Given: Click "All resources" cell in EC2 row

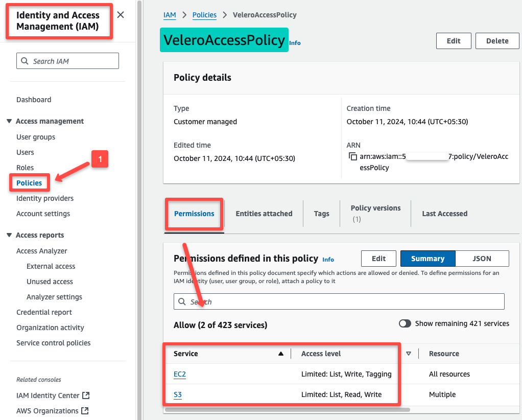Looking at the screenshot, I should click(x=449, y=374).
